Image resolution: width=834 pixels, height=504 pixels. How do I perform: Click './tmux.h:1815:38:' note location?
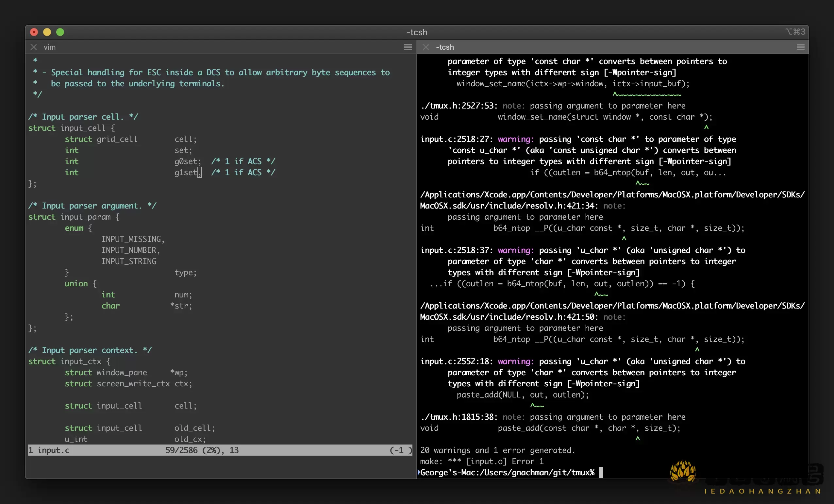(x=459, y=417)
